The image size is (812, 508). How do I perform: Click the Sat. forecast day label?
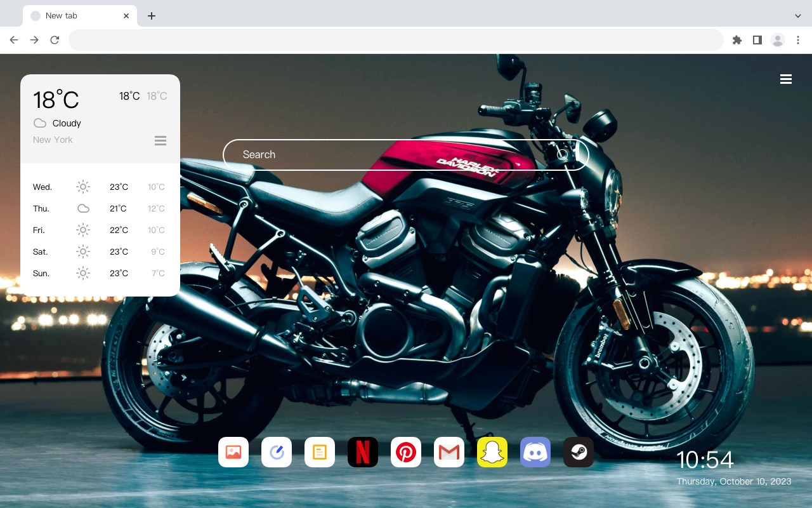coord(41,251)
